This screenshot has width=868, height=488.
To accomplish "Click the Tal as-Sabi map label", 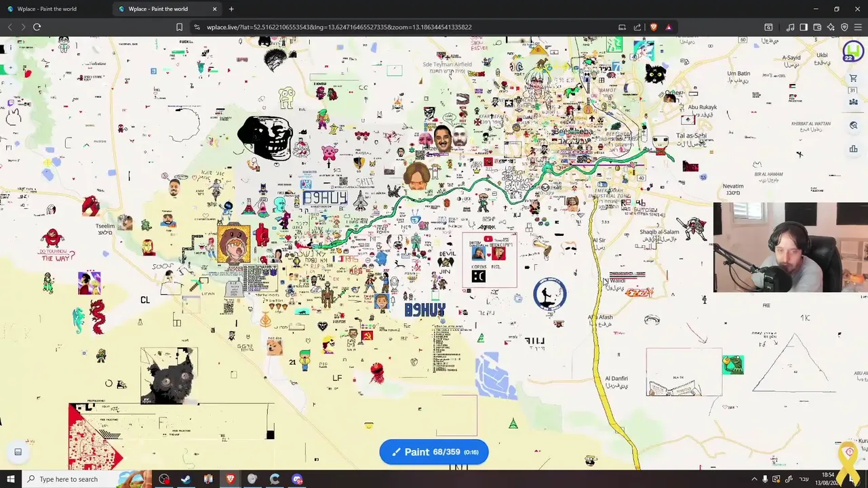I will pyautogui.click(x=691, y=136).
